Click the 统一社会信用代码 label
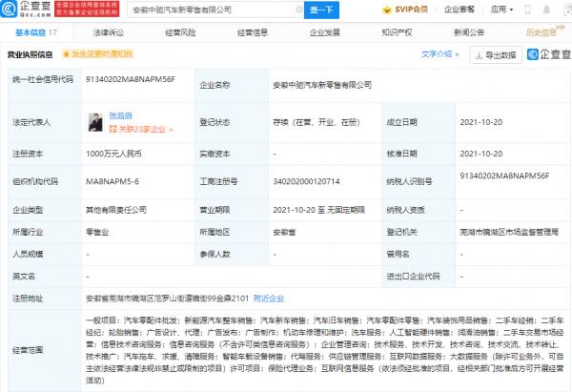 click(x=43, y=79)
